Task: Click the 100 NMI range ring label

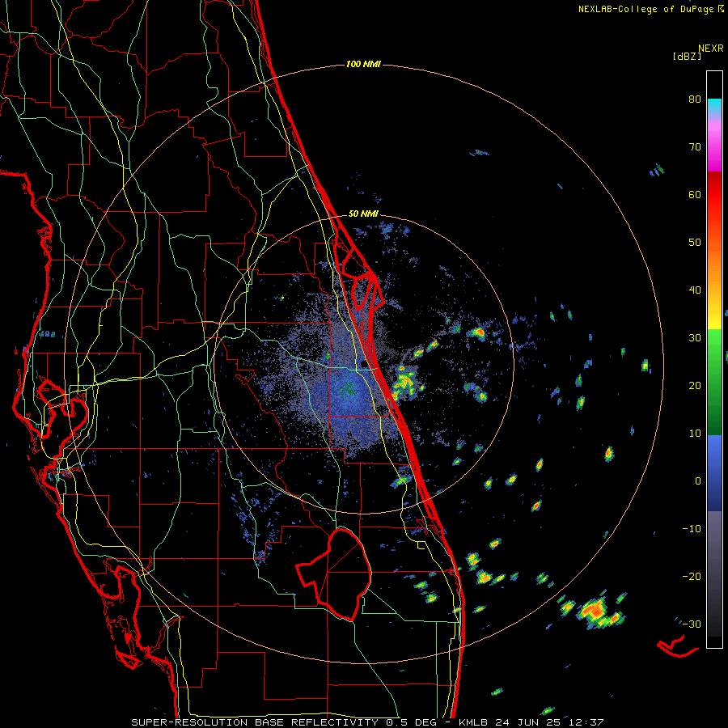Action: pyautogui.click(x=363, y=64)
